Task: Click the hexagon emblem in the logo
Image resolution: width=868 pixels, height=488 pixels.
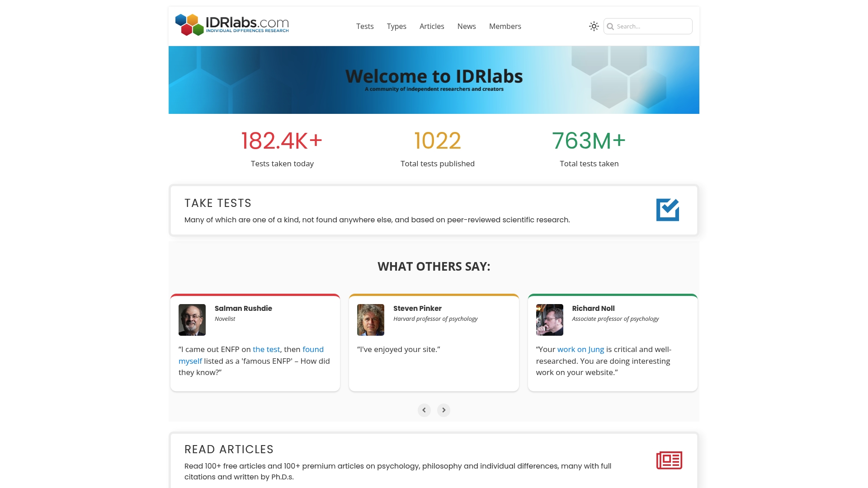Action: click(x=189, y=25)
